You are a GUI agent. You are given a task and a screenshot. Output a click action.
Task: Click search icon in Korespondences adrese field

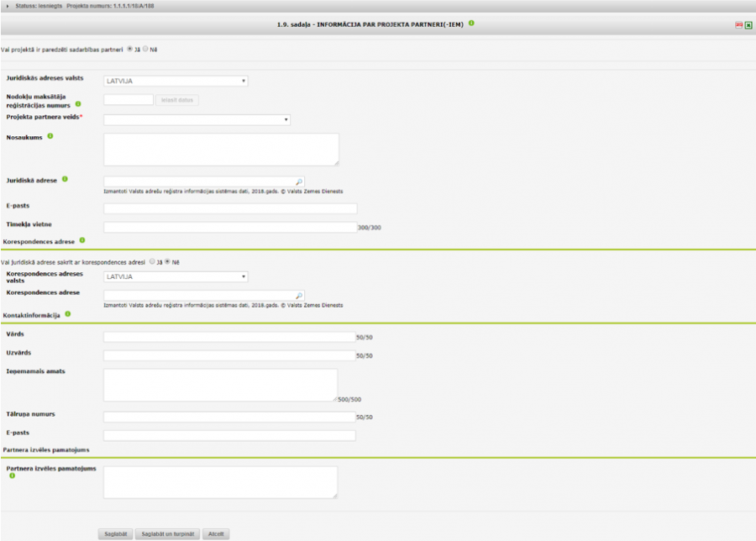coord(299,295)
